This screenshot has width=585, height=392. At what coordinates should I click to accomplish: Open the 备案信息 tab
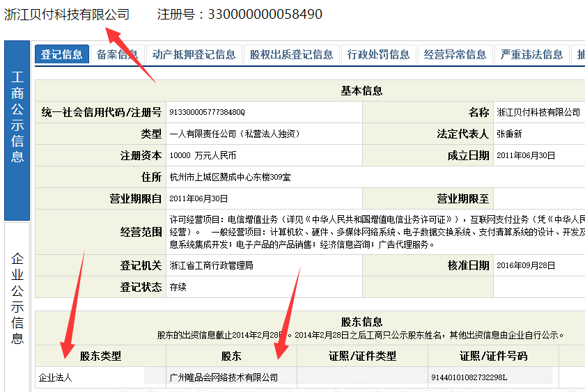(117, 54)
